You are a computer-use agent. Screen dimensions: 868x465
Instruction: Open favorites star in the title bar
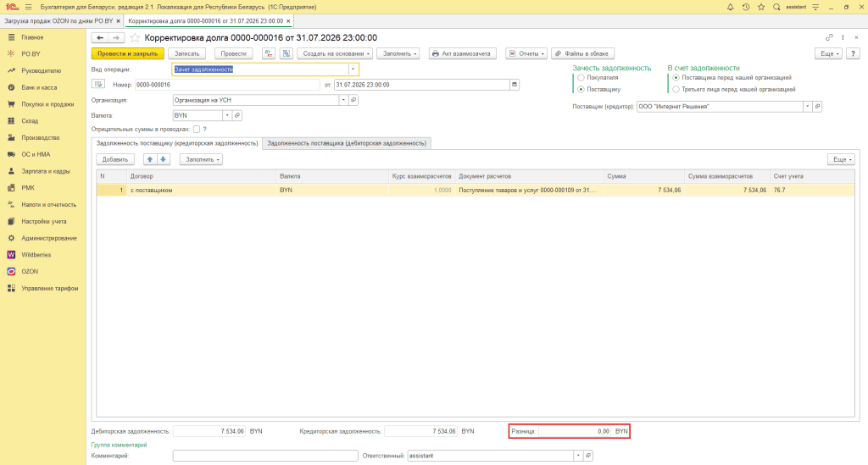[761, 7]
